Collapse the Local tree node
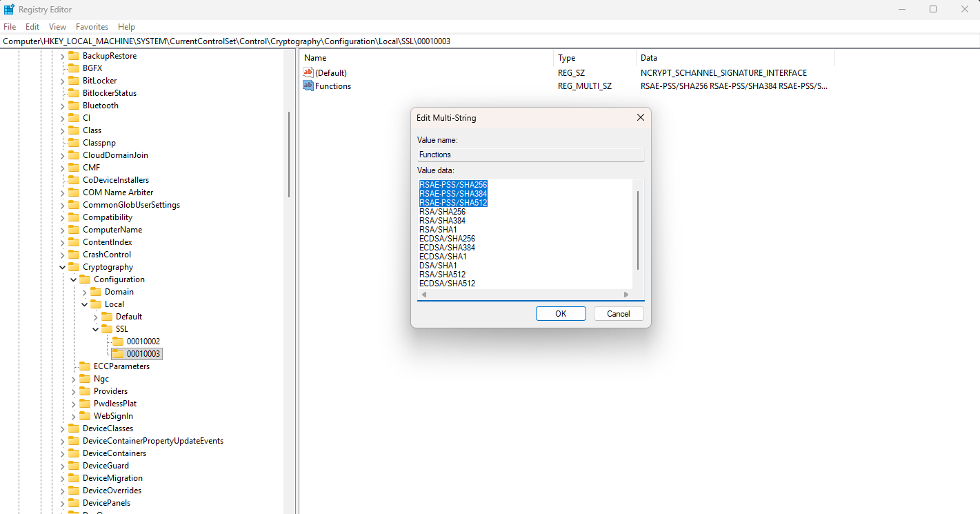 coord(84,304)
